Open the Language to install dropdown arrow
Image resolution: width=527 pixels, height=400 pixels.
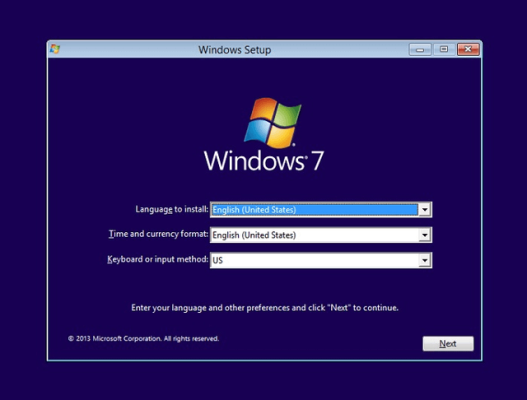[x=425, y=210]
